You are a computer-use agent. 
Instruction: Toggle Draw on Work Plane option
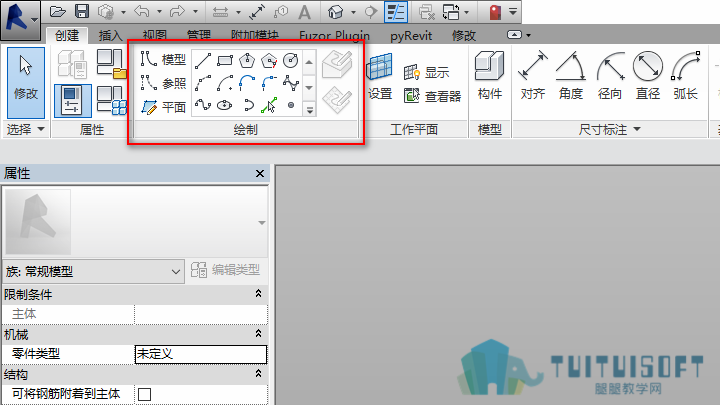coord(337,100)
